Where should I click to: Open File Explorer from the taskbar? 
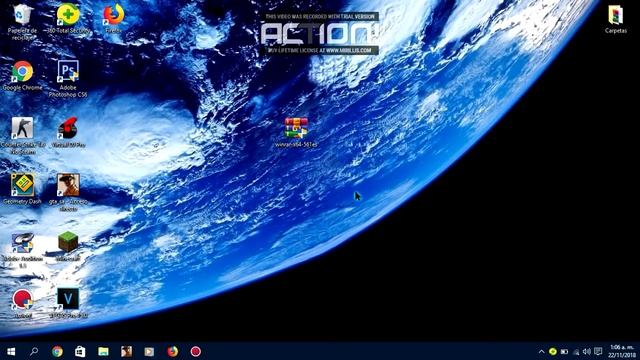coord(103,351)
